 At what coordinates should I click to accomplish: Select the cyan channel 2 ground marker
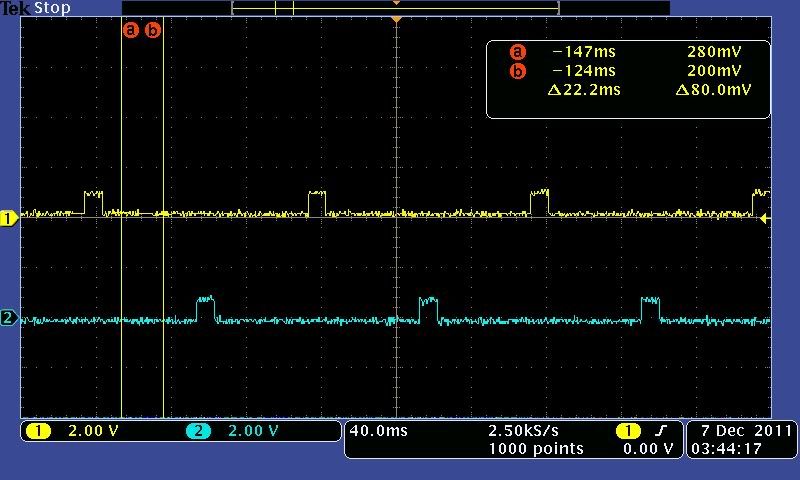point(9,319)
